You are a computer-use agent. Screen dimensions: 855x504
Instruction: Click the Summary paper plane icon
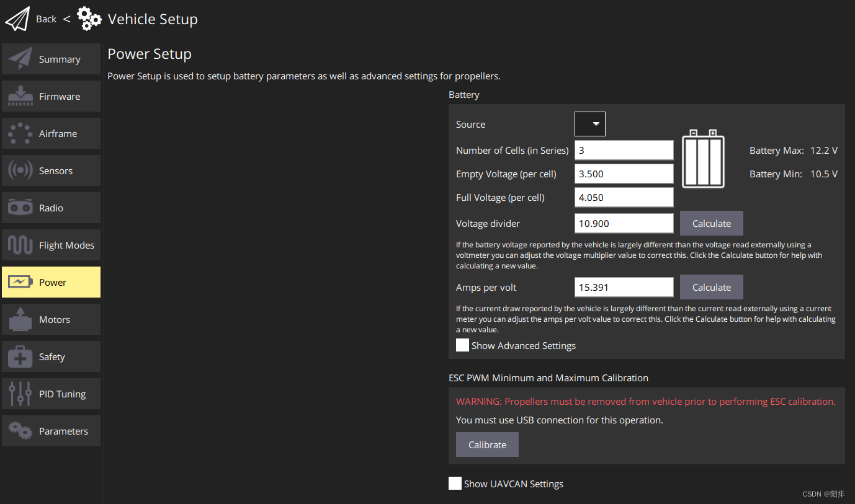tap(20, 59)
